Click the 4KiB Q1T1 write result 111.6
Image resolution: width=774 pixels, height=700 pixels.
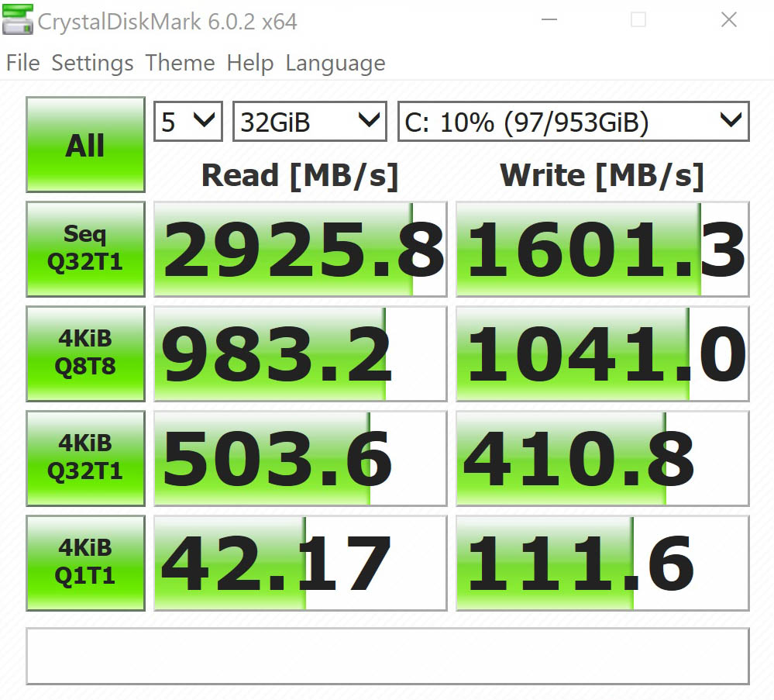[x=603, y=563]
